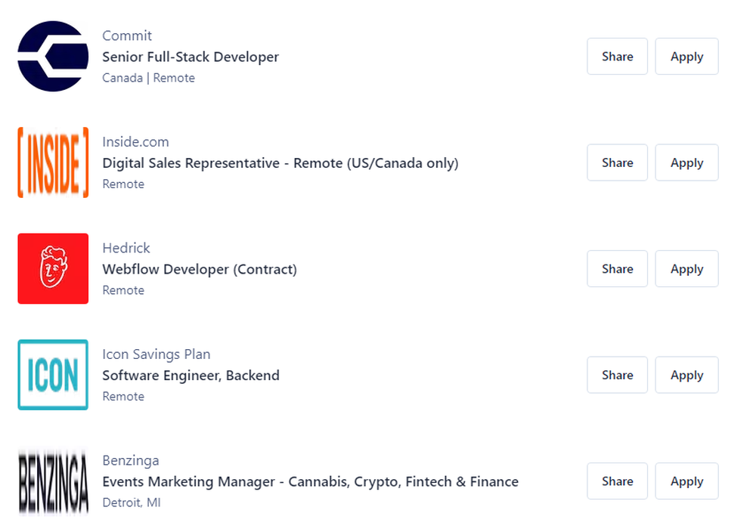Share the Digital Sales Representative listing
The width and height of the screenshot is (756, 532).
(x=617, y=162)
